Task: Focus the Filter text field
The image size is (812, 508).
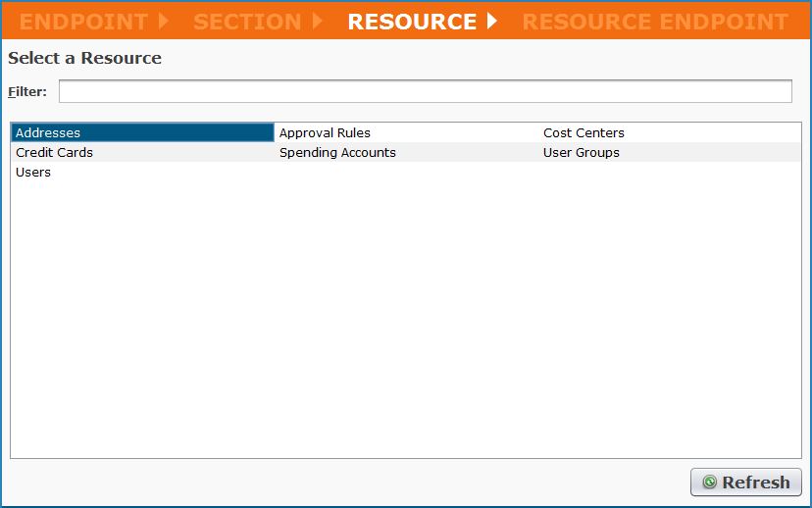Action: [x=425, y=92]
